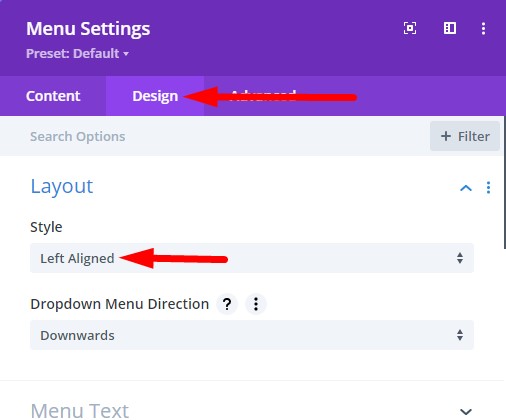Click the snap modal to sidebar icon

[450, 28]
